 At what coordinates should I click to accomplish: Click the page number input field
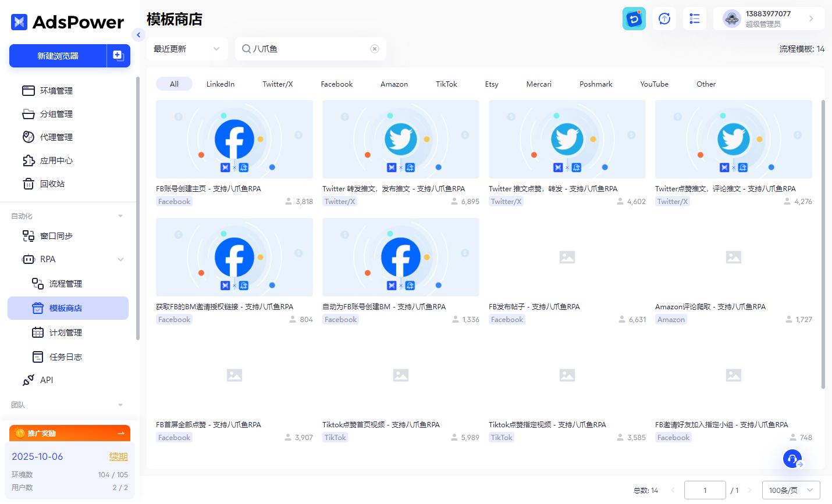pos(705,490)
